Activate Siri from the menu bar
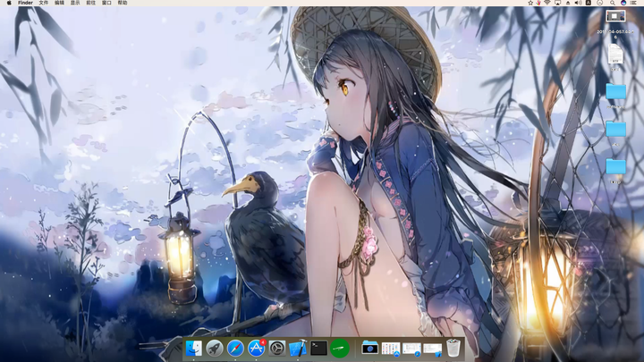 [623, 3]
